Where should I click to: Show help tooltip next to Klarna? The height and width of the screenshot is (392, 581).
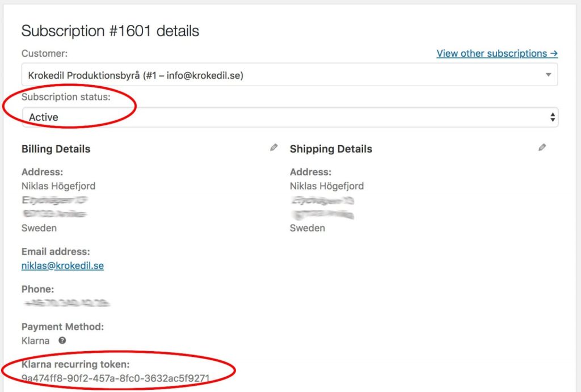[62, 341]
